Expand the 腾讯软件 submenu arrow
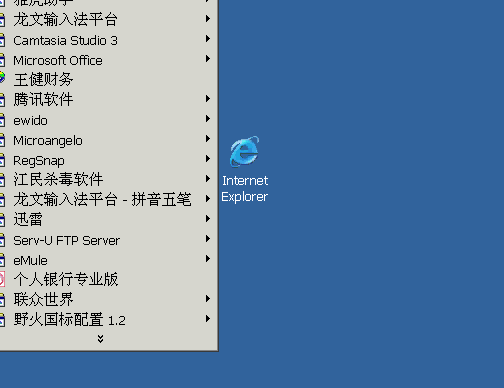The width and height of the screenshot is (504, 388). tap(208, 99)
